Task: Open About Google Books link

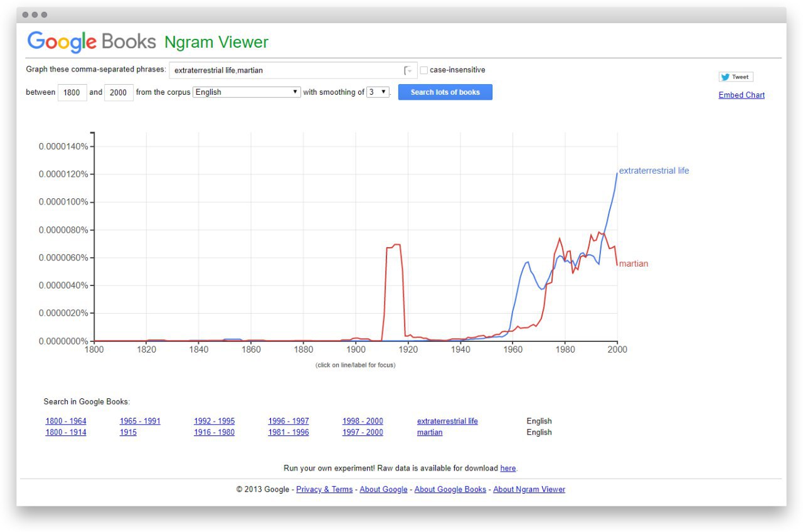Action: click(450, 489)
